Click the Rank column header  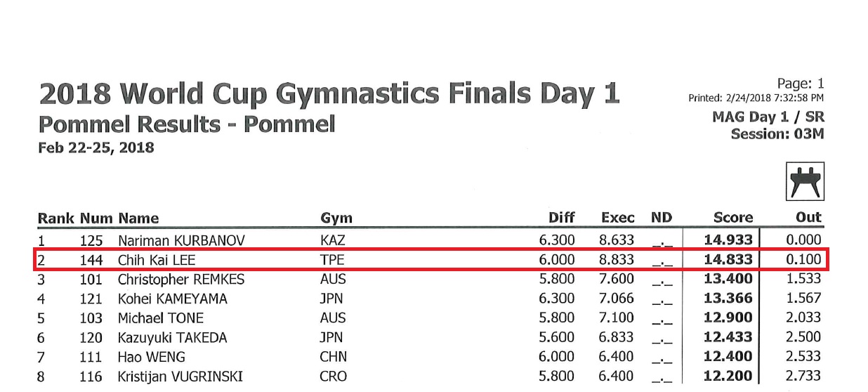[x=55, y=218]
